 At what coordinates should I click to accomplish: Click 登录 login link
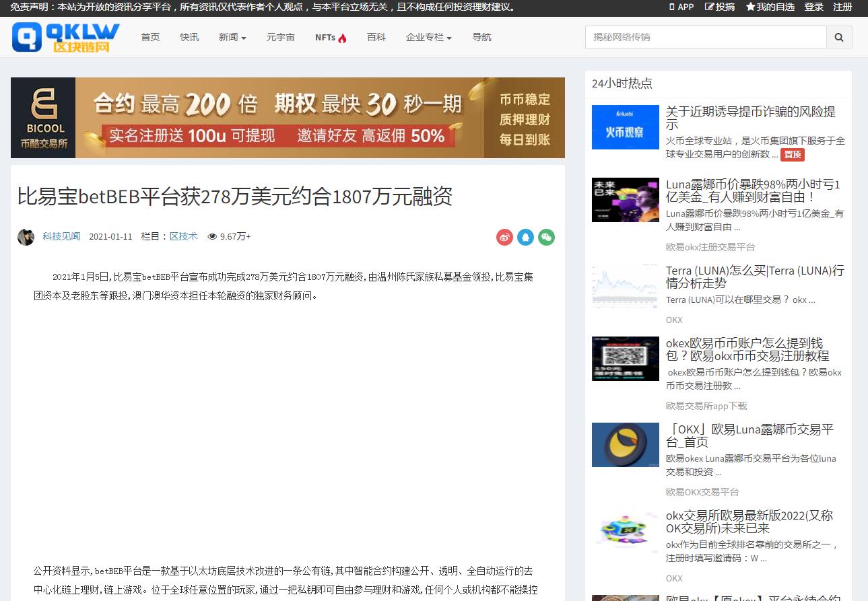(x=814, y=7)
